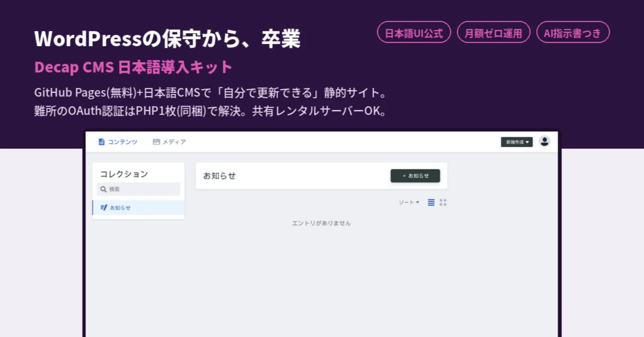Click the お知らせ heading in main panel
Screen dimensions: 644x337
219,176
